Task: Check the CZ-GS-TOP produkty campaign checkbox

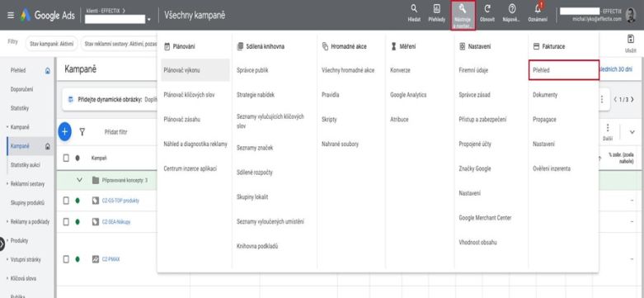Action: [66, 201]
